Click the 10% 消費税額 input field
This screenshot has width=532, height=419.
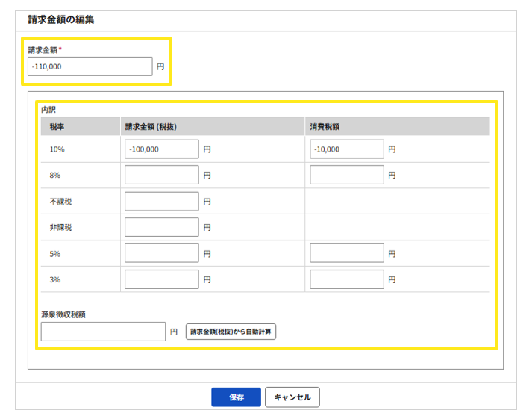click(346, 149)
